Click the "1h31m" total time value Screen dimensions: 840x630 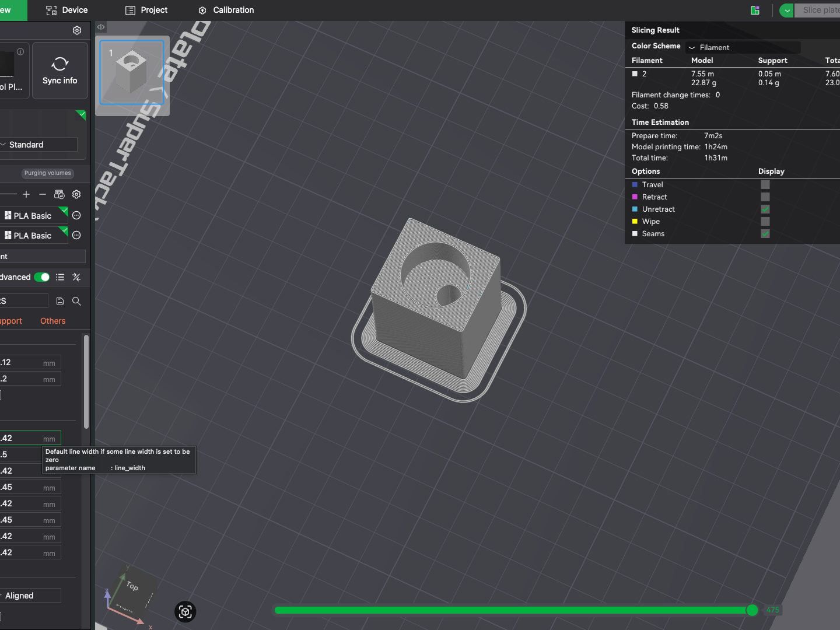click(x=716, y=157)
